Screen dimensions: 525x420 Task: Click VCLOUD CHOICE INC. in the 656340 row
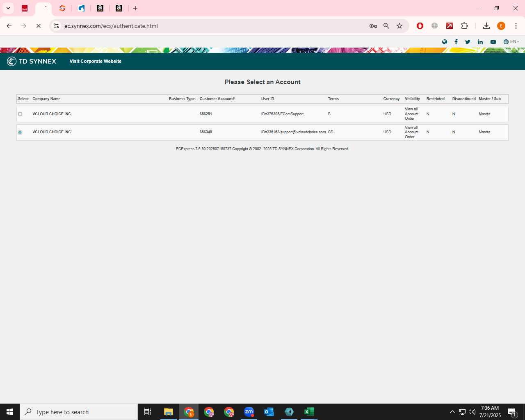point(52,132)
